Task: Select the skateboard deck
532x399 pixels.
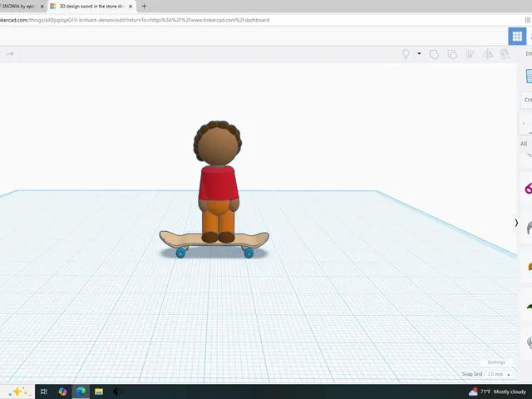Action: click(214, 239)
